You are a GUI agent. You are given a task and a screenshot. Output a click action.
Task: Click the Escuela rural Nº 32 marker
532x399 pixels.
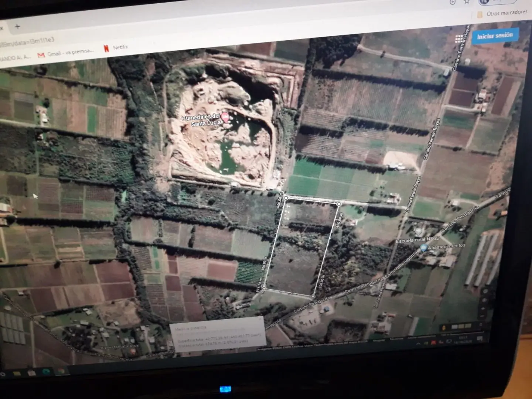(418, 232)
